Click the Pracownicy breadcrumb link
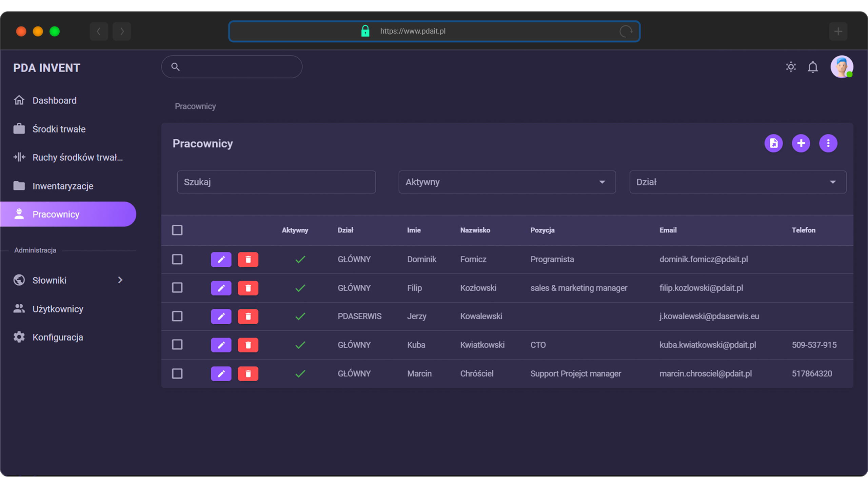The width and height of the screenshot is (868, 488). click(195, 106)
